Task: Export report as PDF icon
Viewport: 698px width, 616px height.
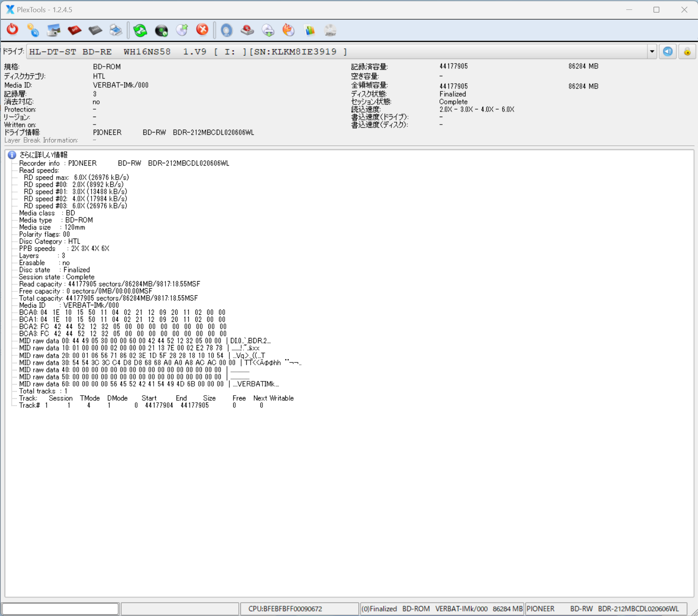Action: pyautogui.click(x=74, y=30)
